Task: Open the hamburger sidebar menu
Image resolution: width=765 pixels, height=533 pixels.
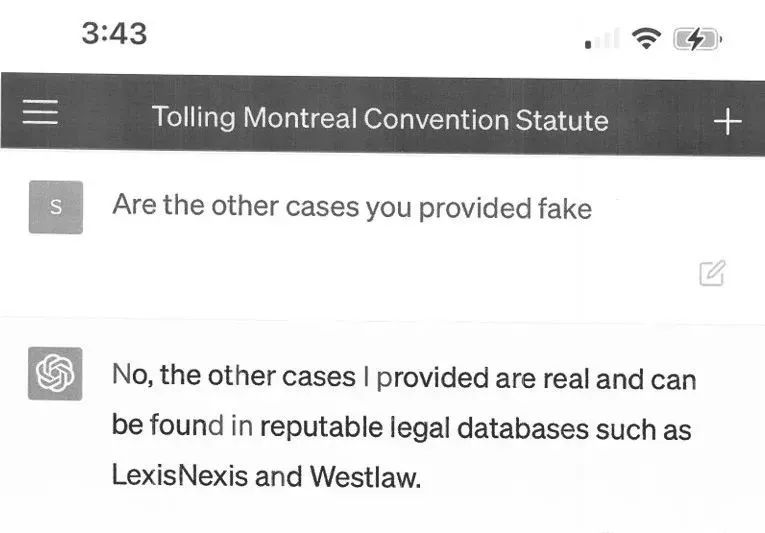Action: pos(41,114)
